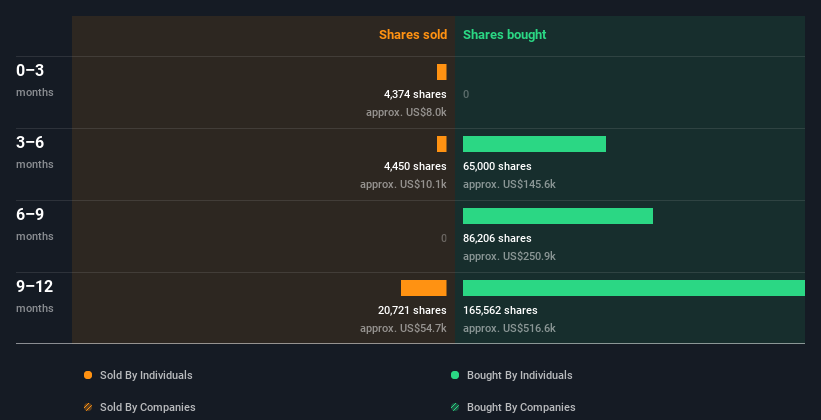This screenshot has height=420, width=821.
Task: Toggle the Bought By Companies legend label
Action: [521, 407]
